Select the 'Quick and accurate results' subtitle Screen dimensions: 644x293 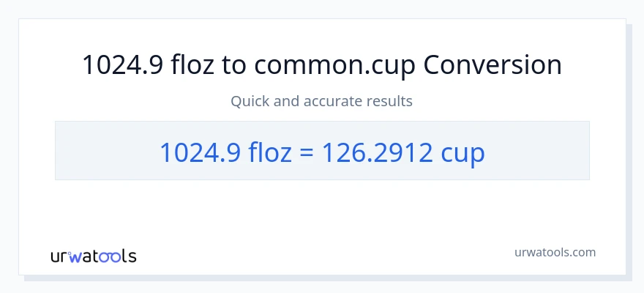[x=321, y=101]
